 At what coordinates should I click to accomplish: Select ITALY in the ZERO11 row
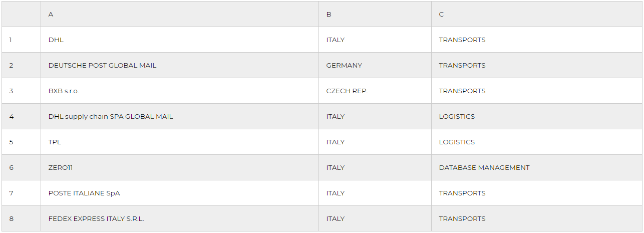pos(335,167)
